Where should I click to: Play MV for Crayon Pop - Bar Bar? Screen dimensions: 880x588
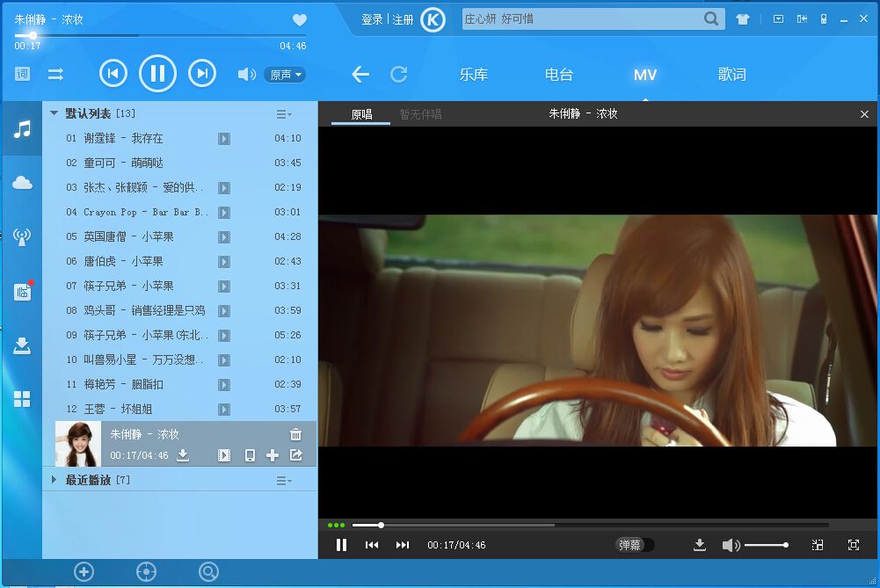pos(224,213)
